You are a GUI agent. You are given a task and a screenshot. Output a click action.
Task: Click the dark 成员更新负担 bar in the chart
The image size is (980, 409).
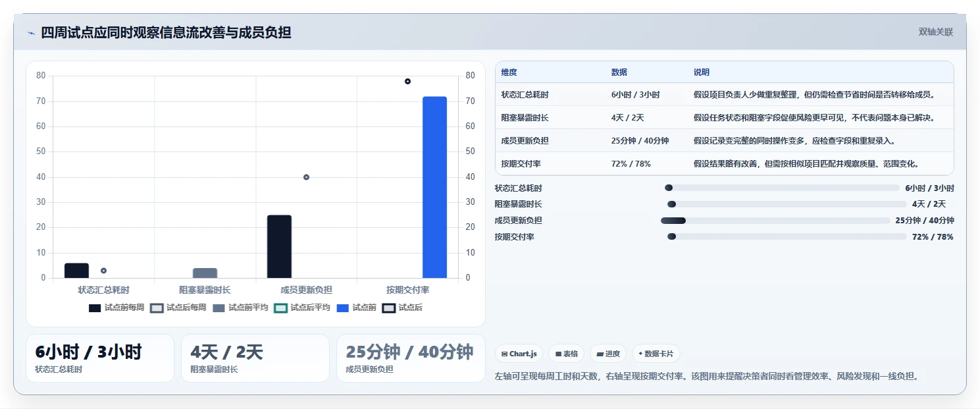[x=279, y=246]
